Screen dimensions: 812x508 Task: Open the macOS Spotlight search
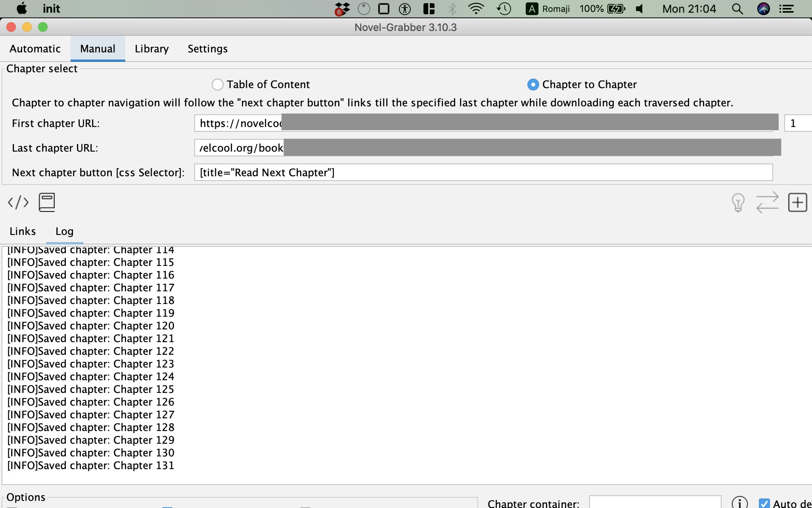point(737,8)
